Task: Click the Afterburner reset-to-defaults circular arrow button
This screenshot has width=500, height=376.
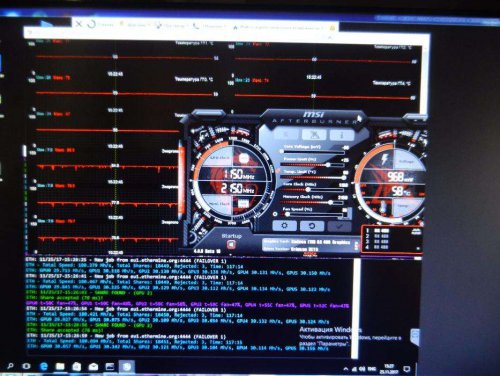Action: 312,226
